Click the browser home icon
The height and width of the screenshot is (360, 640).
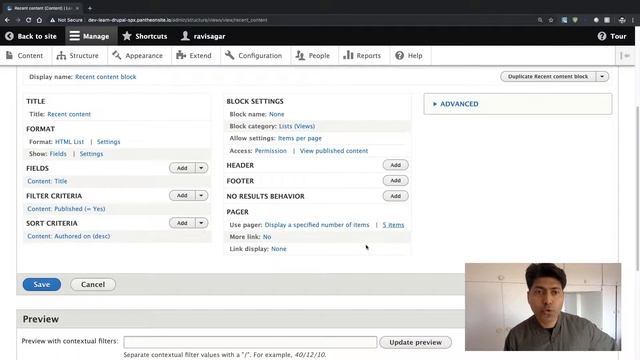coord(39,20)
